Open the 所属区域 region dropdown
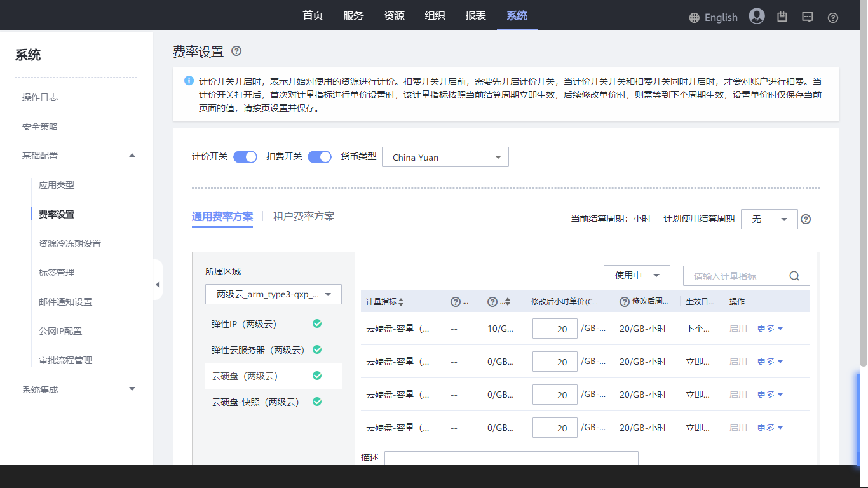868x488 pixels. (x=273, y=294)
